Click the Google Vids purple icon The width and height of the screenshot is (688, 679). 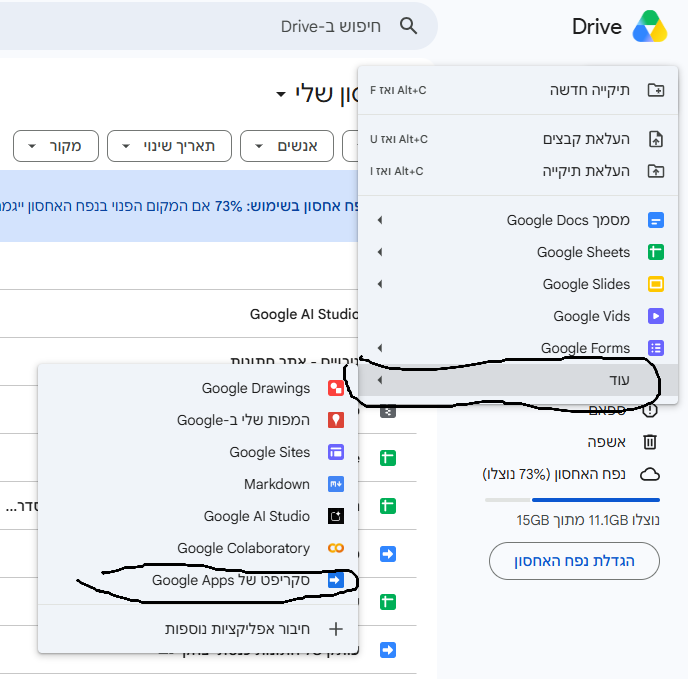tap(656, 316)
